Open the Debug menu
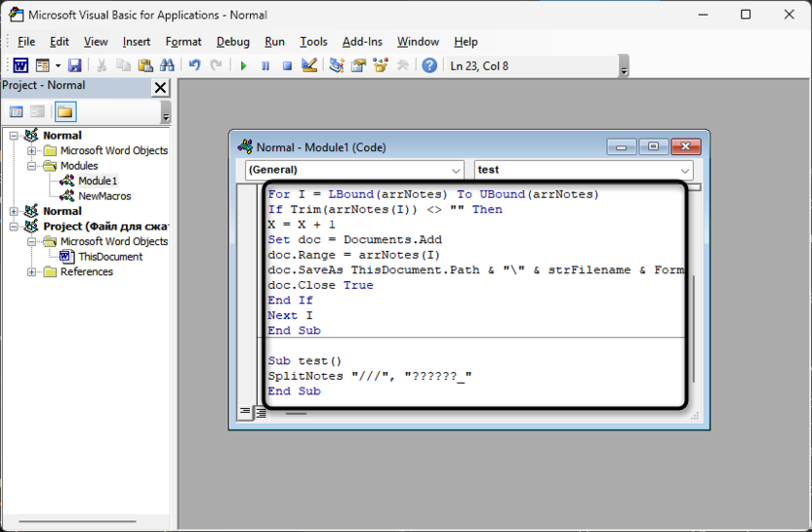 [232, 41]
